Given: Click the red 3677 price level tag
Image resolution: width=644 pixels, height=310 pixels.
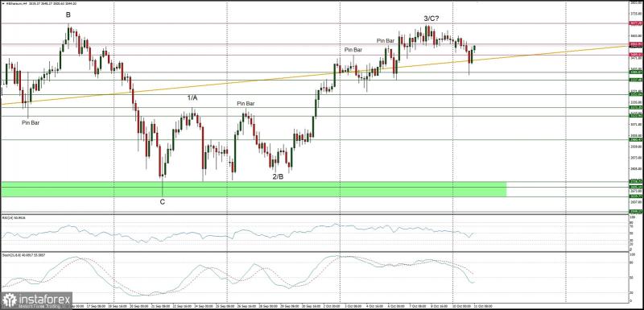Looking at the screenshot, I should 636,23.
